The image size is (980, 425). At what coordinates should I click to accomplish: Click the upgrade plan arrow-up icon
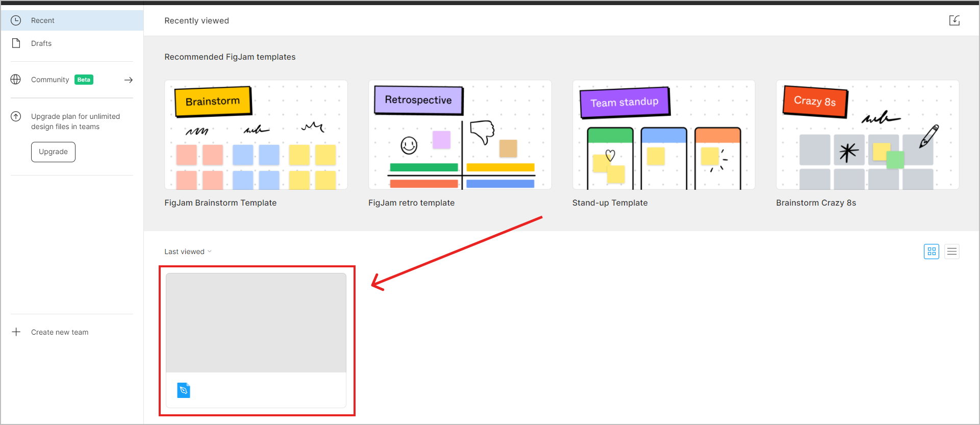point(16,116)
